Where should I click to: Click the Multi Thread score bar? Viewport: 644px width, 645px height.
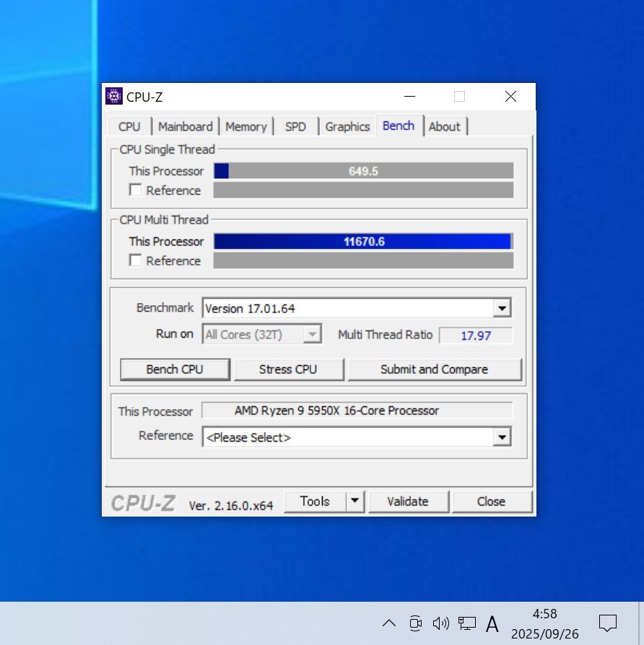(x=363, y=242)
